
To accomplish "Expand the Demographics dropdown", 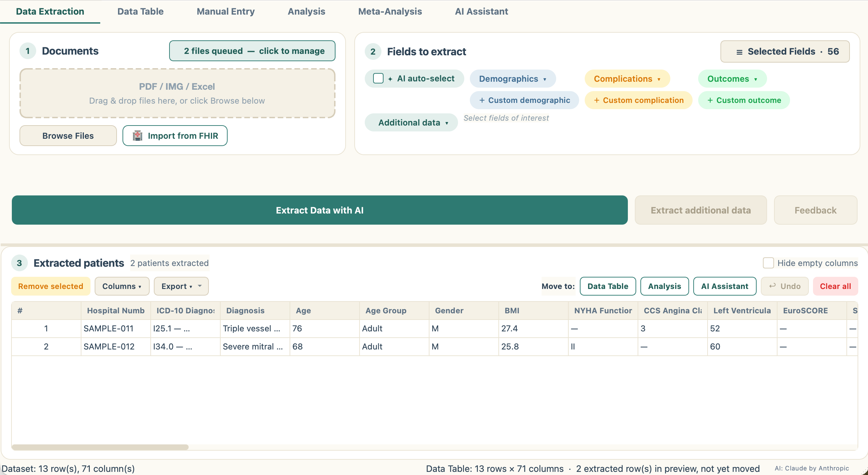I will tap(513, 79).
